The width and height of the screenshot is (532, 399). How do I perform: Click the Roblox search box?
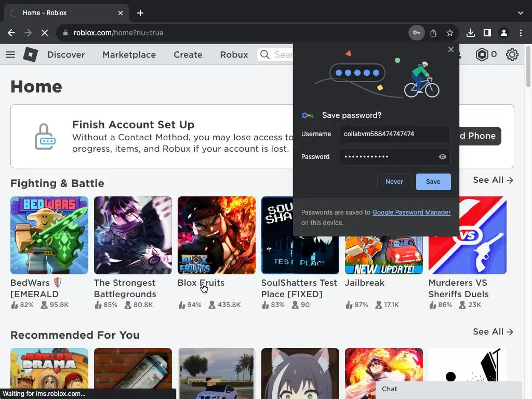click(x=275, y=55)
